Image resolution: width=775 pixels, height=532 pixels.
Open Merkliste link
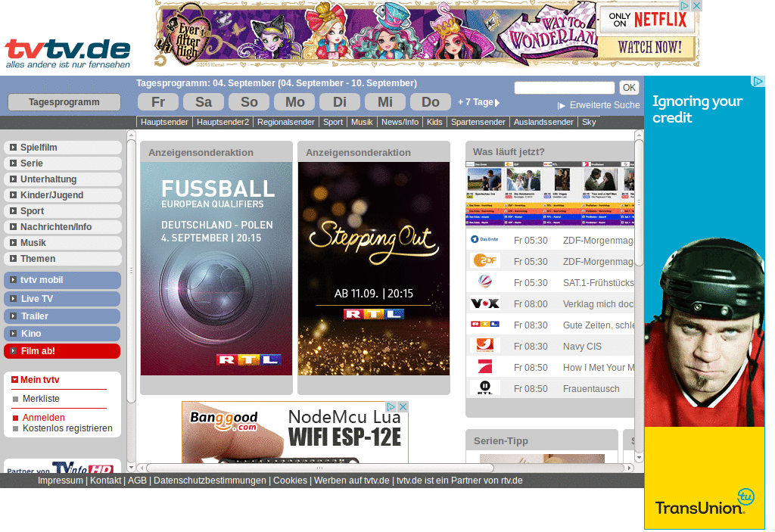41,399
